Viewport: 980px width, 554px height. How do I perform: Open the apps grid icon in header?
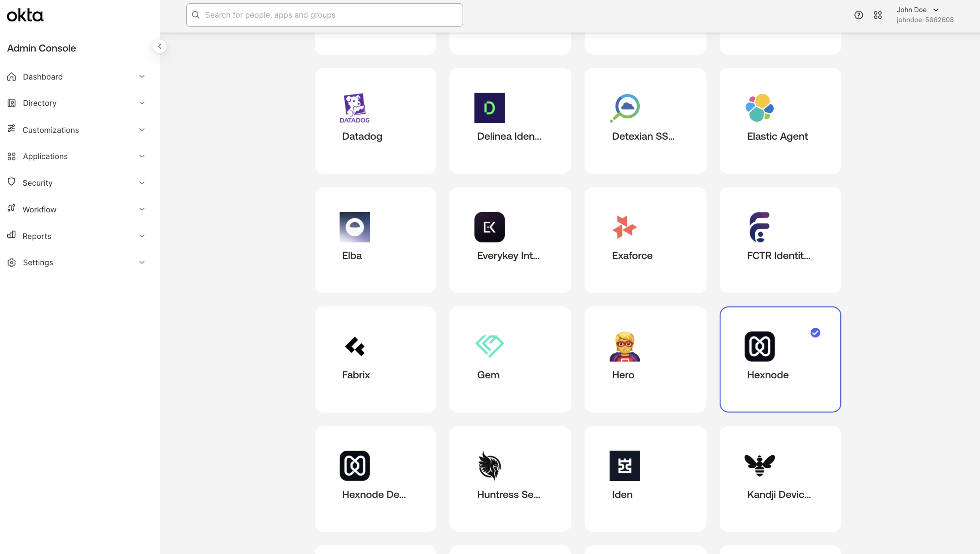click(878, 15)
